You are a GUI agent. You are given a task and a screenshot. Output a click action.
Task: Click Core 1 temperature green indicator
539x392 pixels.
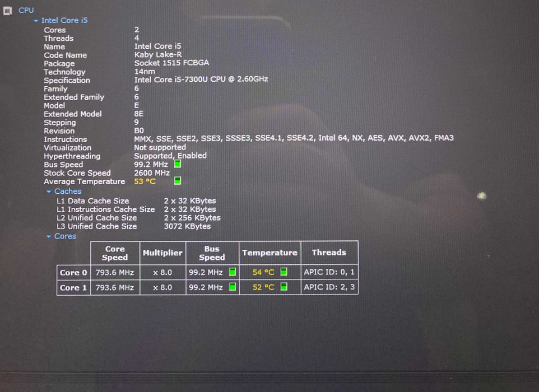tap(284, 287)
